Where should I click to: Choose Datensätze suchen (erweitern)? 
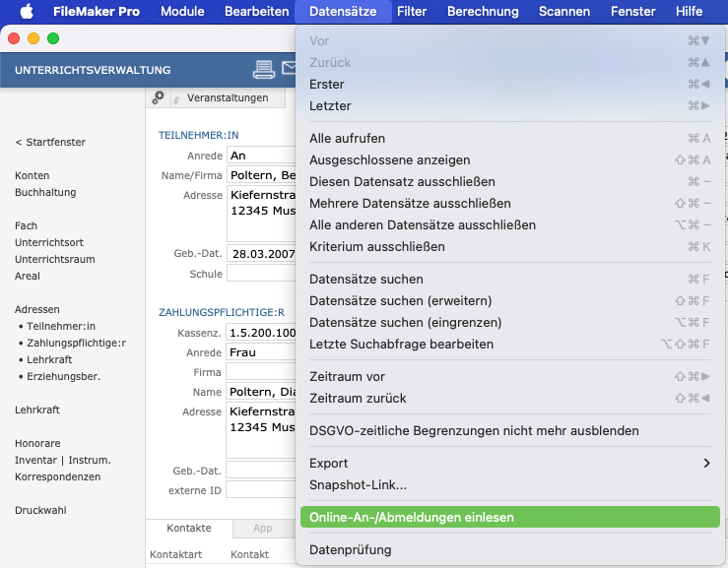pos(510,300)
